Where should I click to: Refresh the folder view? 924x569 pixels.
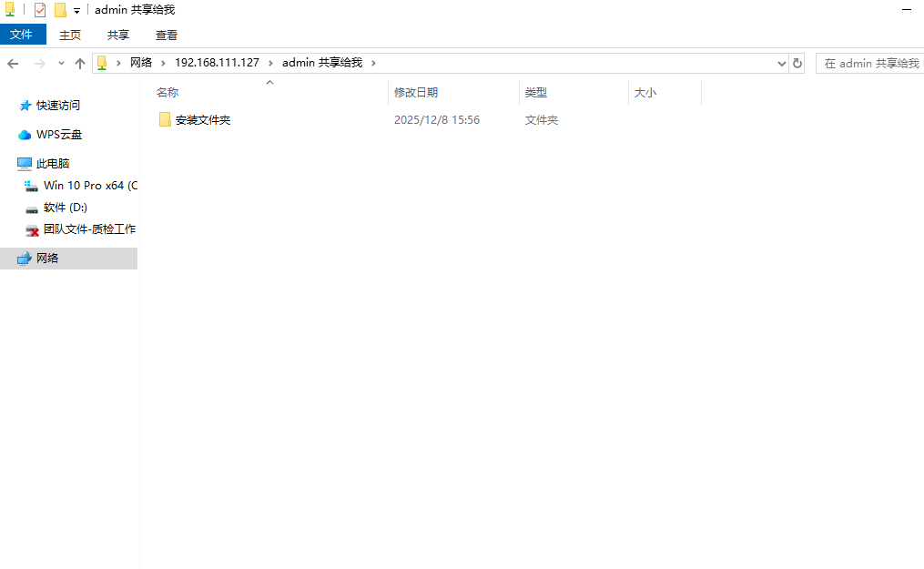pos(796,63)
